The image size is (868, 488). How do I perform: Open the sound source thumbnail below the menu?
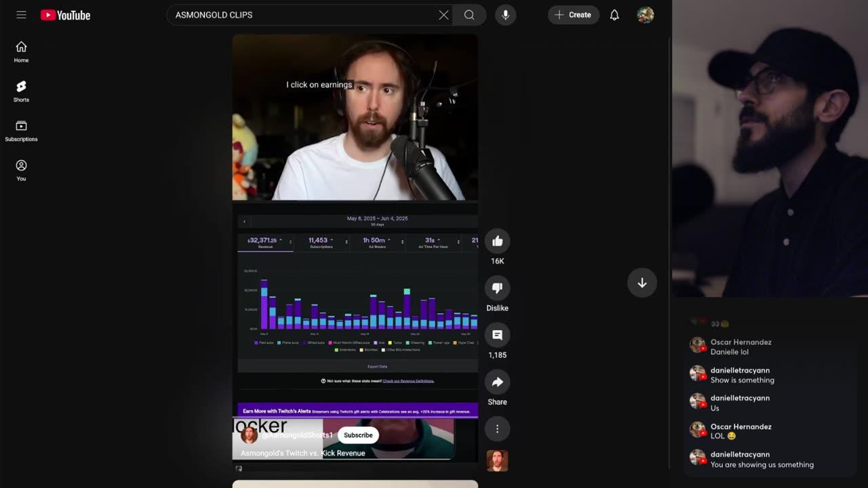click(x=497, y=461)
